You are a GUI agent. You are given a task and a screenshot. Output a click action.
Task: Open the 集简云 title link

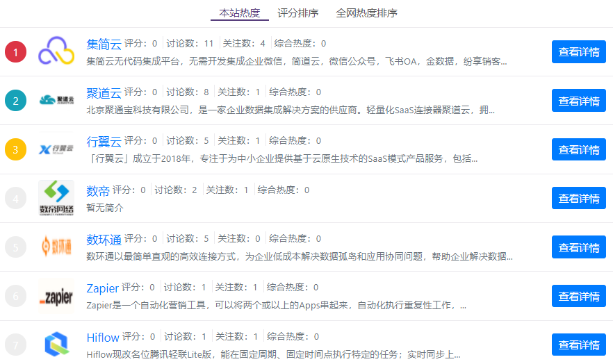click(x=104, y=44)
